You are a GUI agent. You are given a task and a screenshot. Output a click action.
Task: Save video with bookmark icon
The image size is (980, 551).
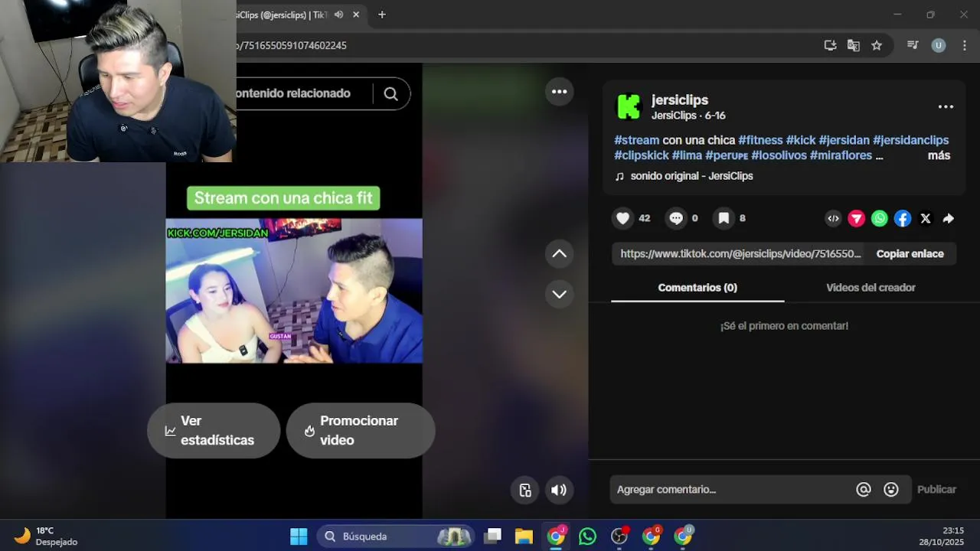click(724, 218)
